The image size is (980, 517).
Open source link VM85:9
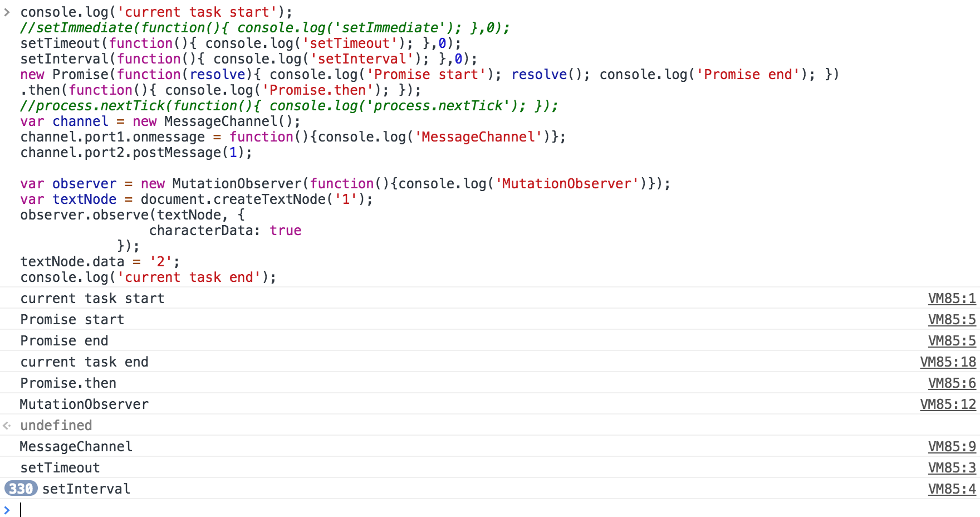tap(952, 447)
